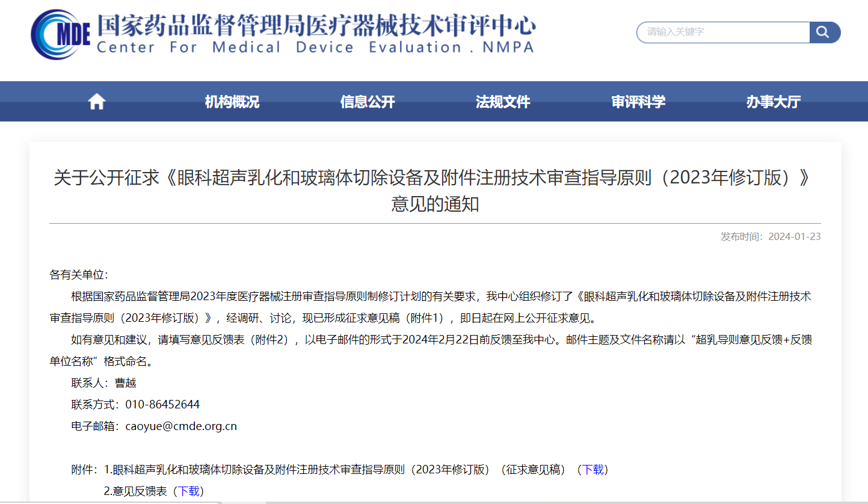
Task: Click the attachment text 2.意见反馈表
Action: (x=136, y=491)
